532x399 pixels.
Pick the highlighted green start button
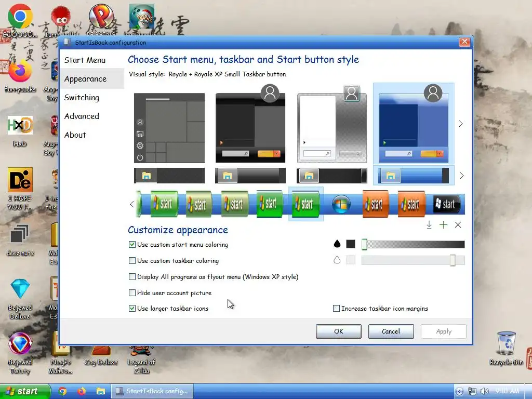(x=305, y=204)
